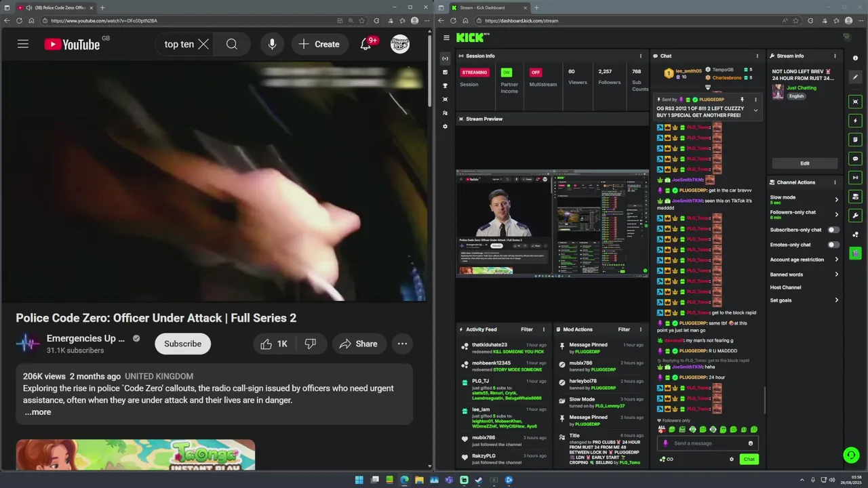Show hidden tray icons chevron
868x488 pixels.
pos(802,480)
